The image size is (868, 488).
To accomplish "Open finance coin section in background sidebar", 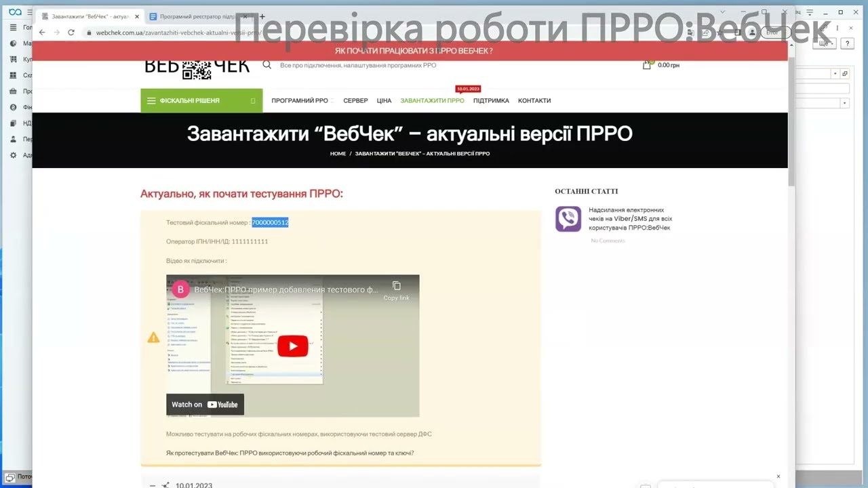I will click(20, 107).
